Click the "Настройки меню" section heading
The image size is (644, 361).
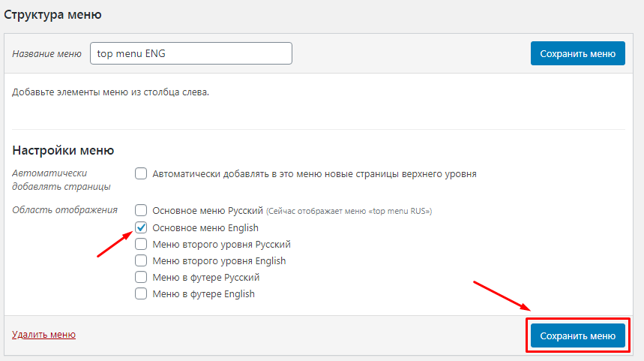(63, 149)
